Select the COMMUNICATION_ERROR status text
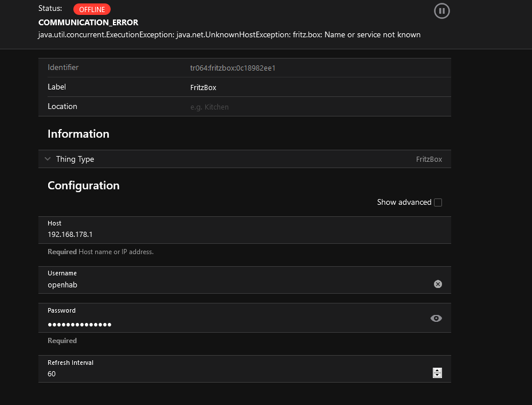This screenshot has width=532, height=405. pyautogui.click(x=88, y=22)
